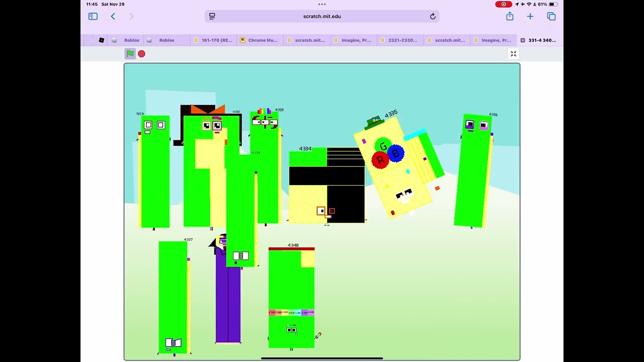Stop the project with the red stop button
This screenshot has height=362, width=644.
[x=141, y=54]
